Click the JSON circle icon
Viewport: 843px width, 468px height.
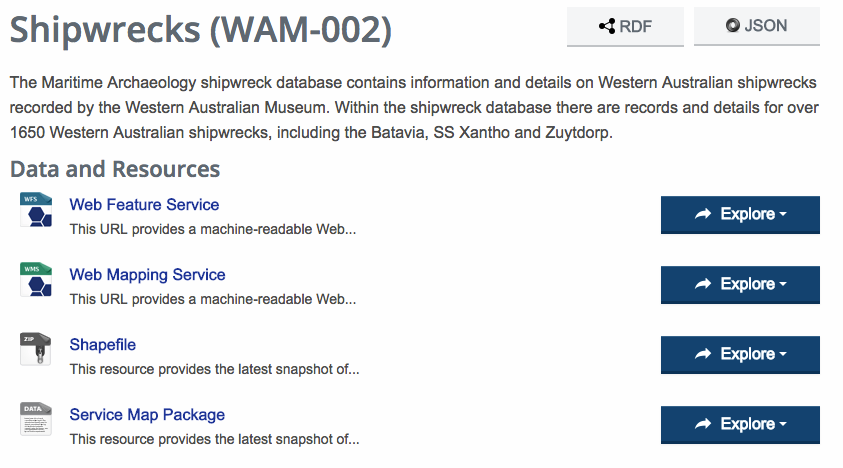pos(732,25)
